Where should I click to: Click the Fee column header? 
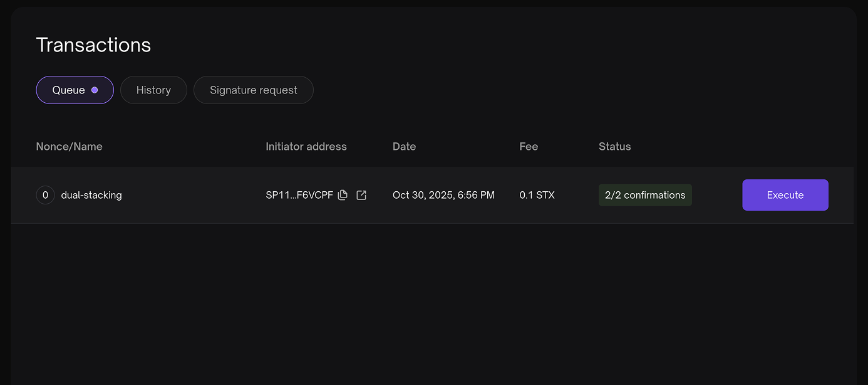click(529, 147)
